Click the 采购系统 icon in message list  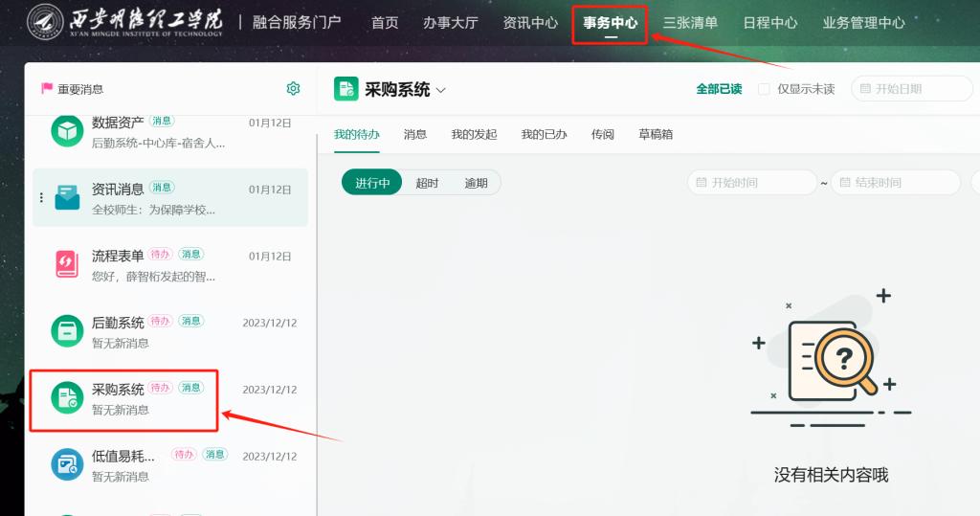(x=67, y=397)
